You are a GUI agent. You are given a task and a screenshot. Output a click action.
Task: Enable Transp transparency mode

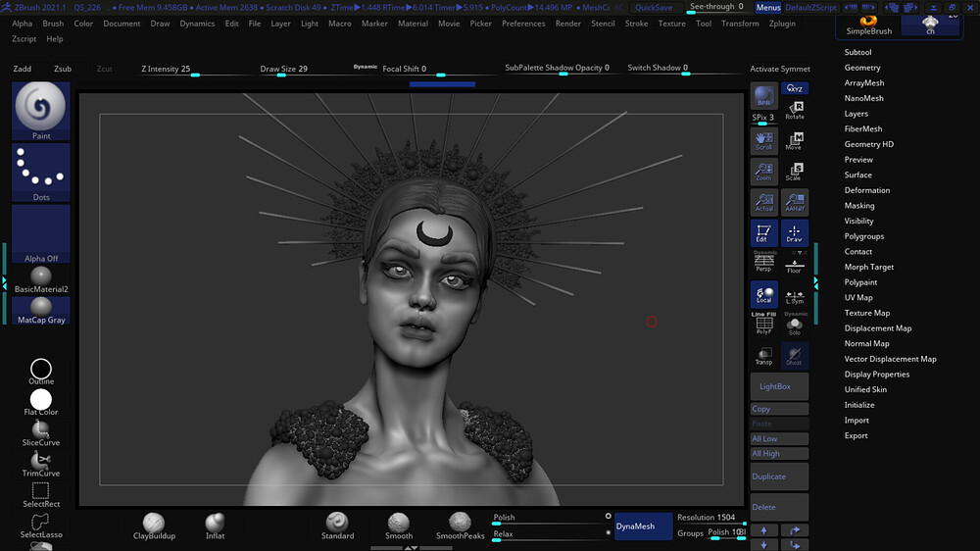click(763, 355)
